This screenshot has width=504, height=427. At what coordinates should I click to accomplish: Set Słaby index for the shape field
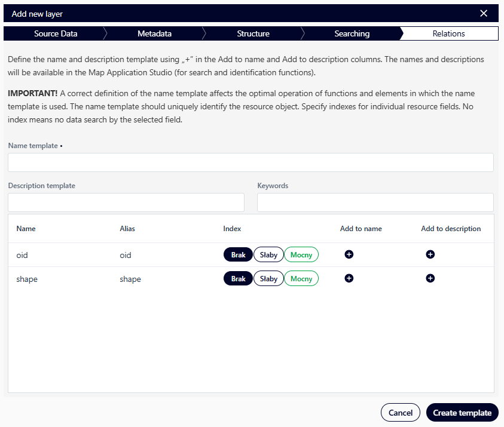pyautogui.click(x=268, y=278)
